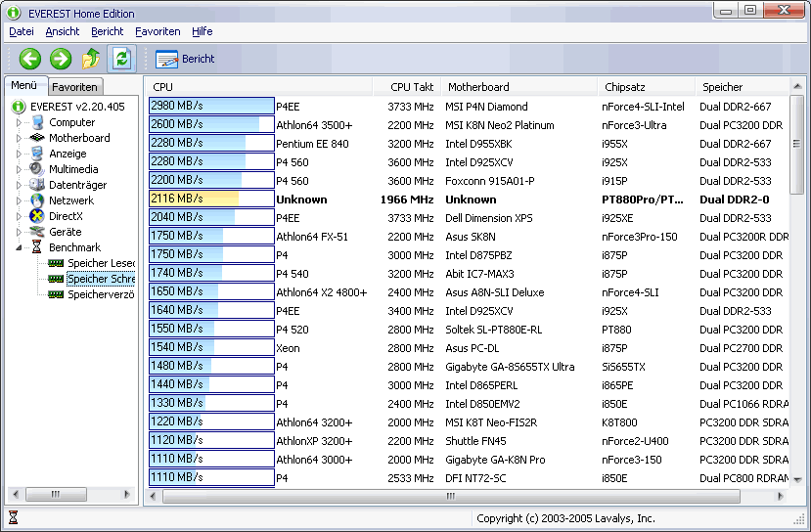Click the PT880Pro/PT... chipset cell

pyautogui.click(x=643, y=199)
